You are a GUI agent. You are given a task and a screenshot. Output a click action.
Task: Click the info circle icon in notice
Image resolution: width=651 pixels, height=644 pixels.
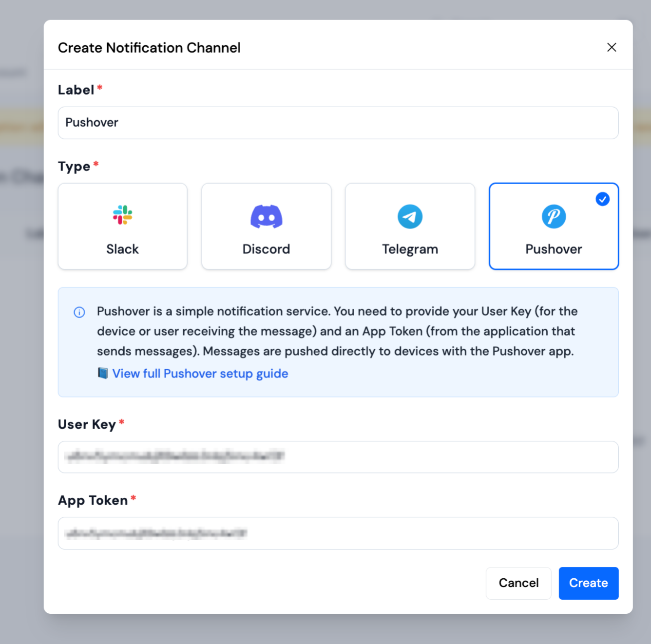pos(79,312)
